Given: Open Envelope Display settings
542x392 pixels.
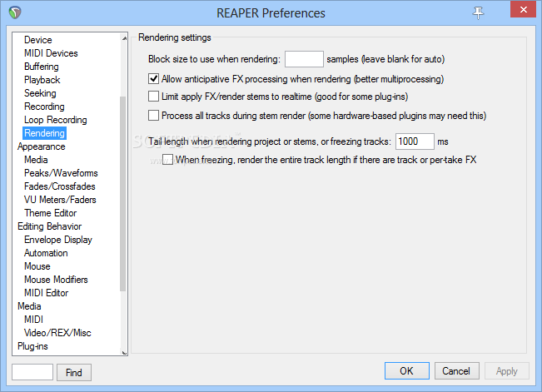Looking at the screenshot, I should point(58,240).
